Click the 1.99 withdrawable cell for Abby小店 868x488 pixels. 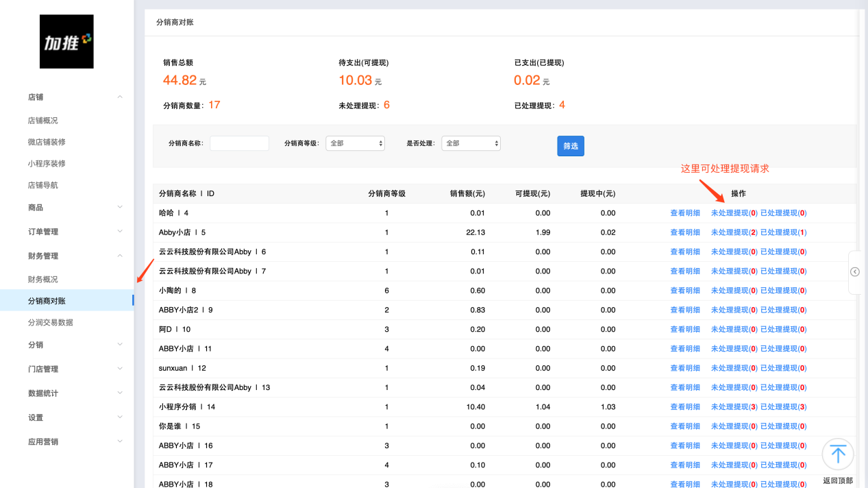(x=543, y=232)
